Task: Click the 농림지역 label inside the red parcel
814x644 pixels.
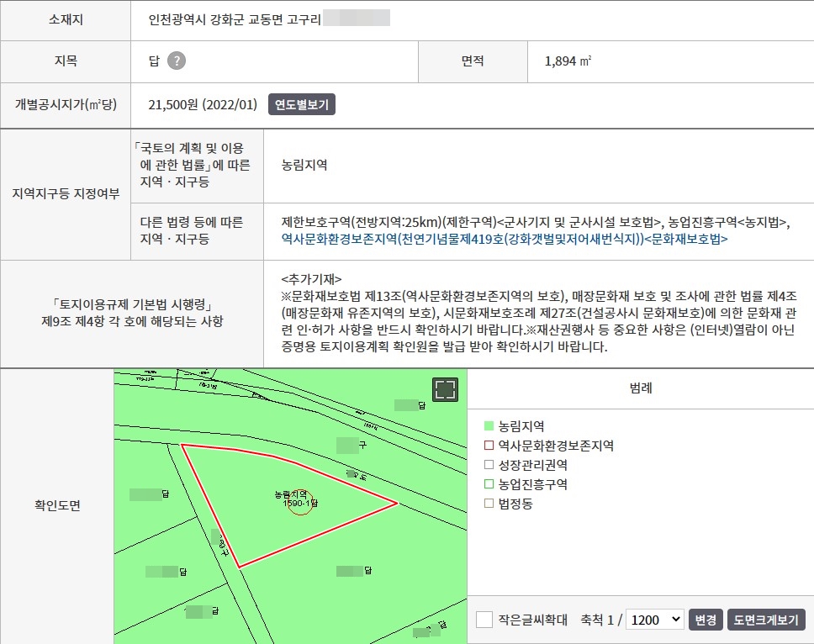Action: point(292,494)
